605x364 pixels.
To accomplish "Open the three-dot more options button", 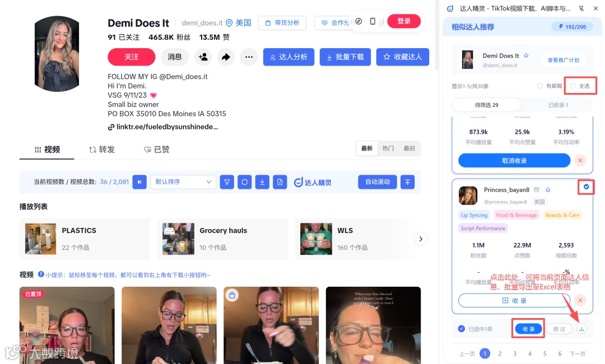I will point(249,57).
